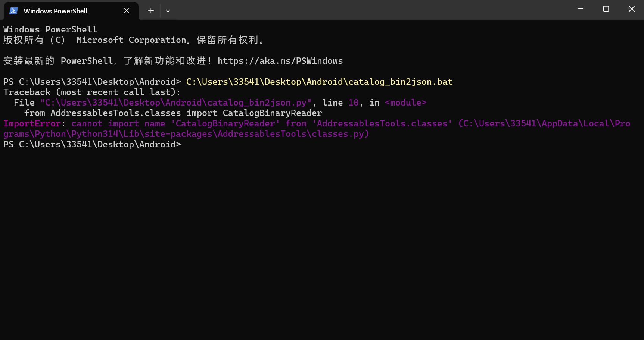Click the red ImportError label
Viewport: 644px width, 340px height.
coord(32,123)
